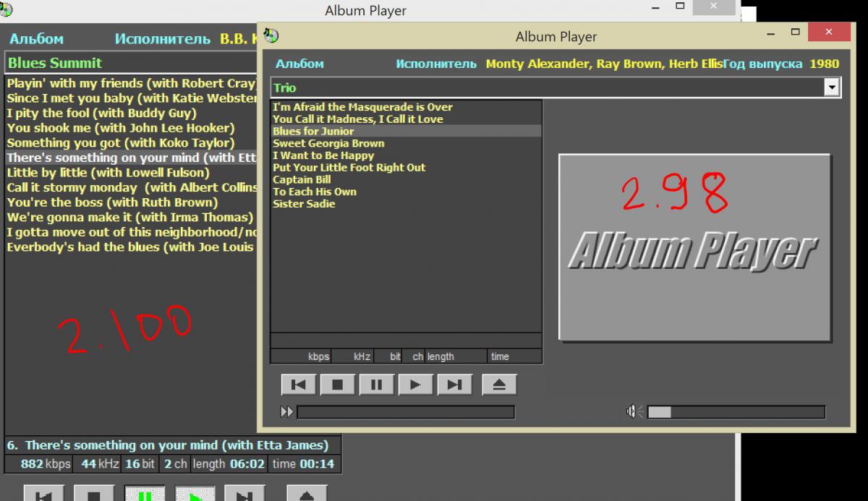Select Playin' with my friends in background window
Screen dimensions: 868x501
[x=132, y=83]
